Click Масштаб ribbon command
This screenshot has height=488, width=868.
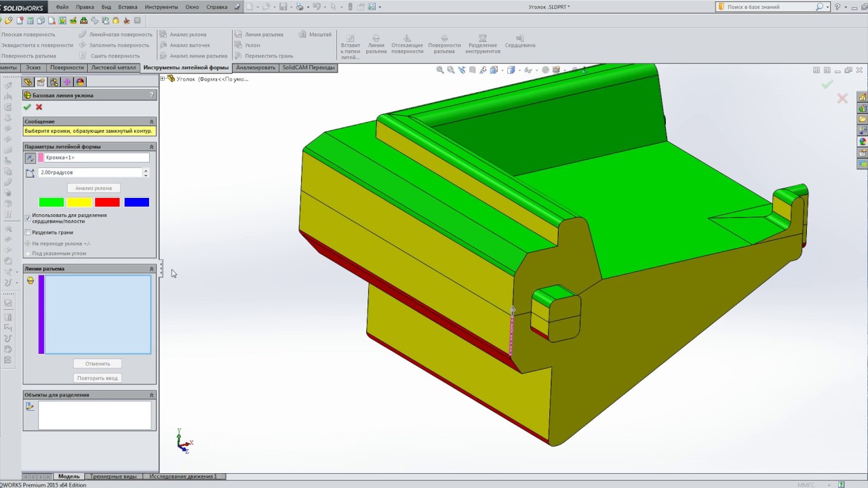coord(315,35)
